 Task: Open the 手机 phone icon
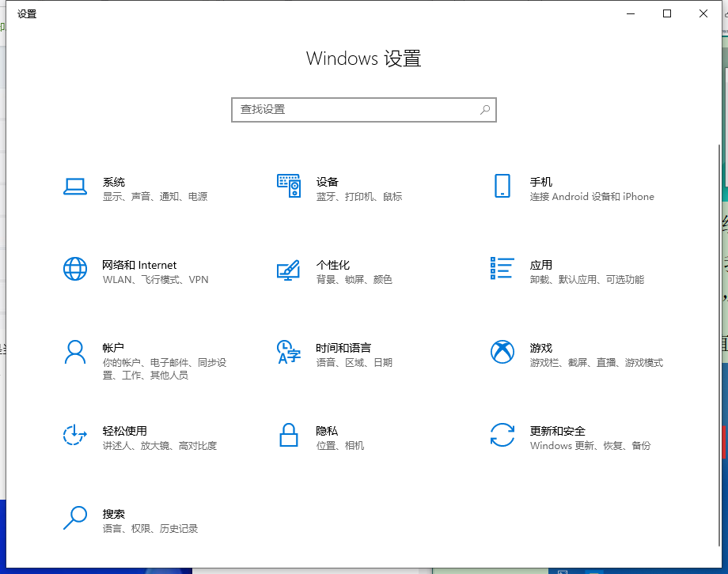point(502,186)
